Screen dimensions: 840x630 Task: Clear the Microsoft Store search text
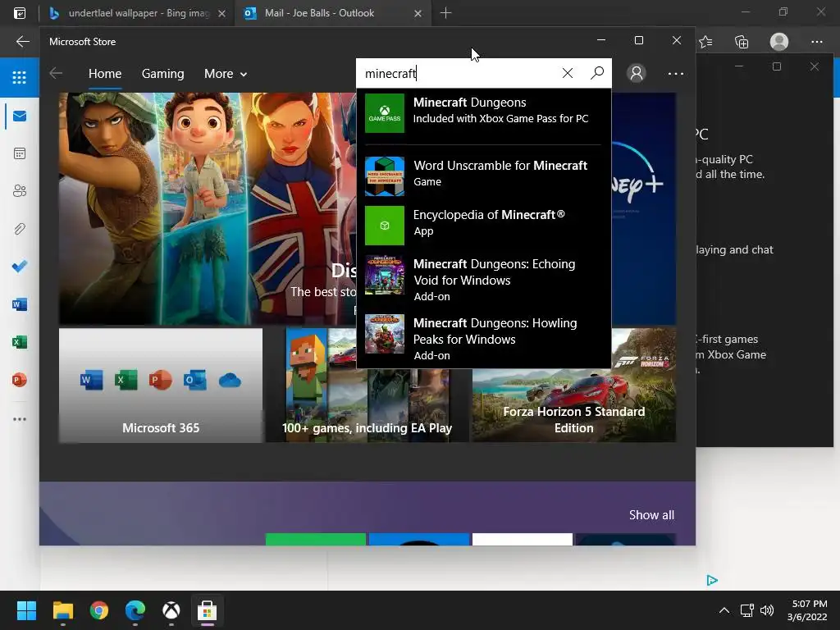pos(568,73)
